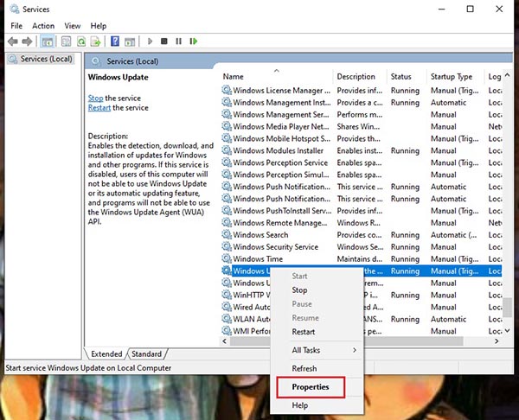Image resolution: width=519 pixels, height=420 pixels.
Task: Open the File menu
Action: pos(16,26)
